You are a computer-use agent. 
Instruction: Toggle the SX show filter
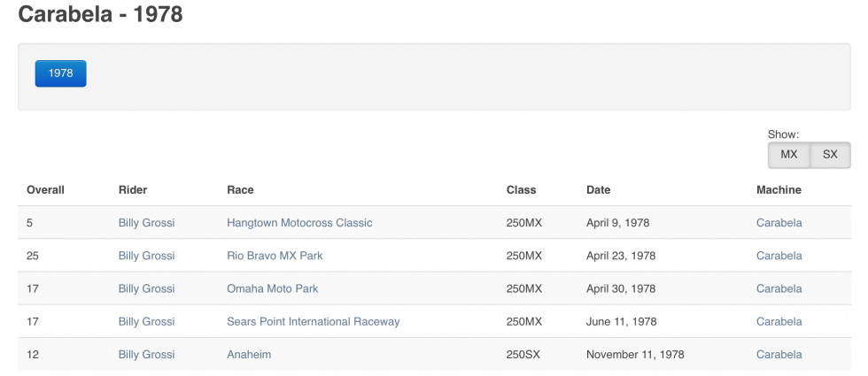pyautogui.click(x=830, y=154)
